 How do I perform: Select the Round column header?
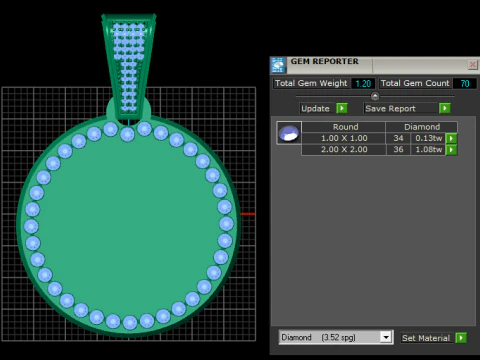click(345, 127)
